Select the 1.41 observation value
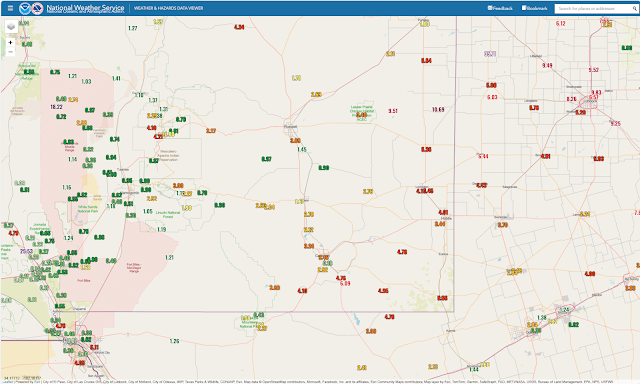640x384 pixels. pyautogui.click(x=116, y=78)
